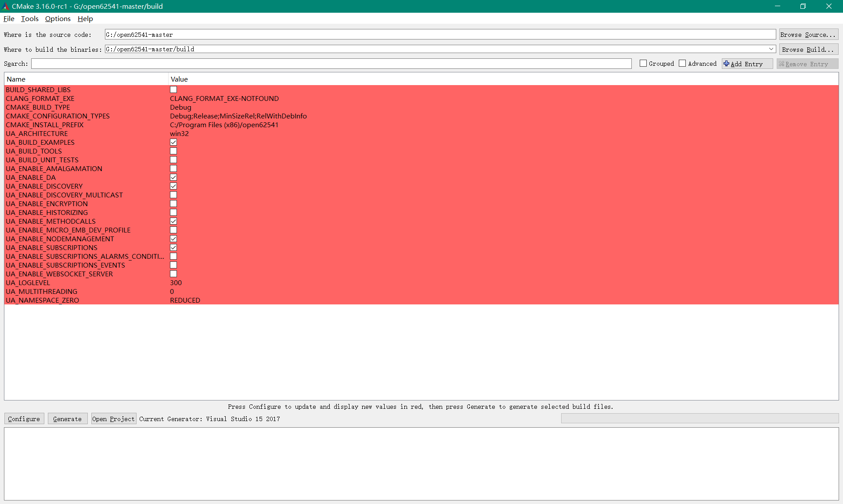Image resolution: width=843 pixels, height=504 pixels.
Task: Disable UA_ENABLE_SUBSCRIPTIONS checkbox
Action: pos(173,247)
